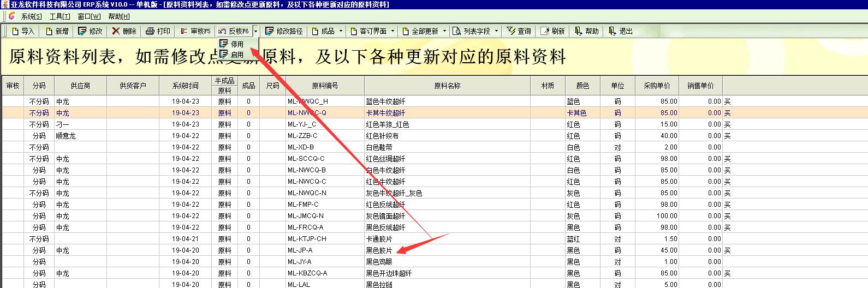Click the app logo icon left of 系统 menu

click(x=11, y=16)
